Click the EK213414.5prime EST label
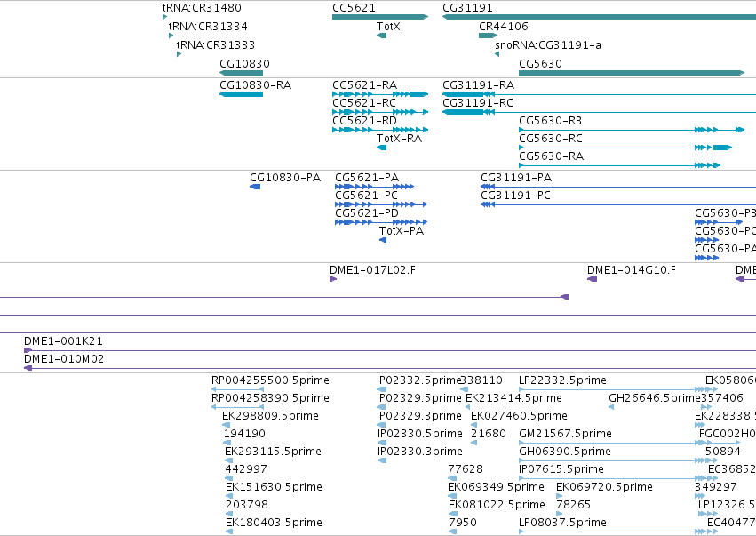 [x=513, y=398]
